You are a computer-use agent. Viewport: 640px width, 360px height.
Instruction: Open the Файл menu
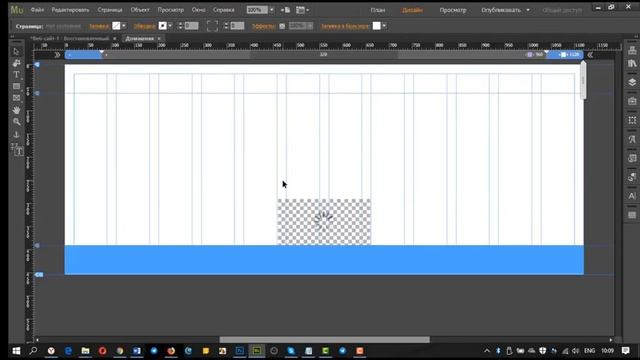37,10
